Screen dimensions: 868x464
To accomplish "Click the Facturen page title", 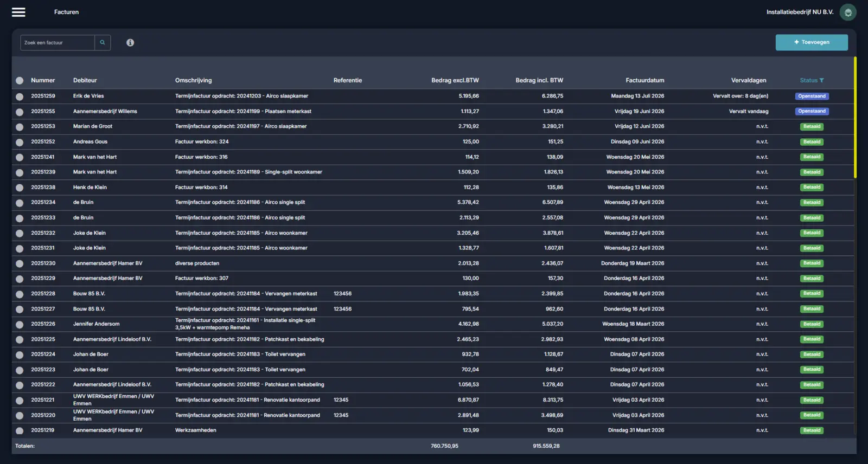I will point(66,12).
